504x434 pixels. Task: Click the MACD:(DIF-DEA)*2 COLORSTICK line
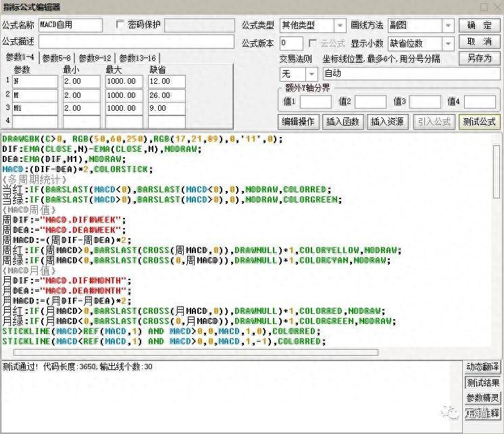78,169
